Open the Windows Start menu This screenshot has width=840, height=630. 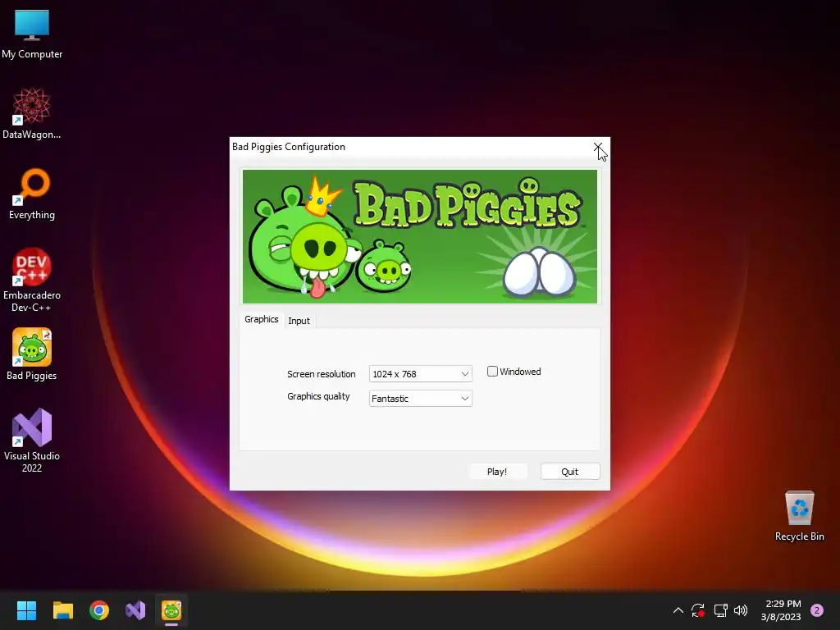(x=26, y=610)
